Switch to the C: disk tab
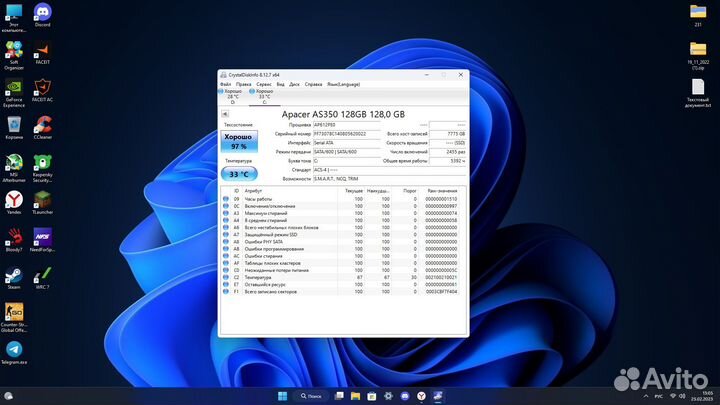720x405 pixels. 264,96
